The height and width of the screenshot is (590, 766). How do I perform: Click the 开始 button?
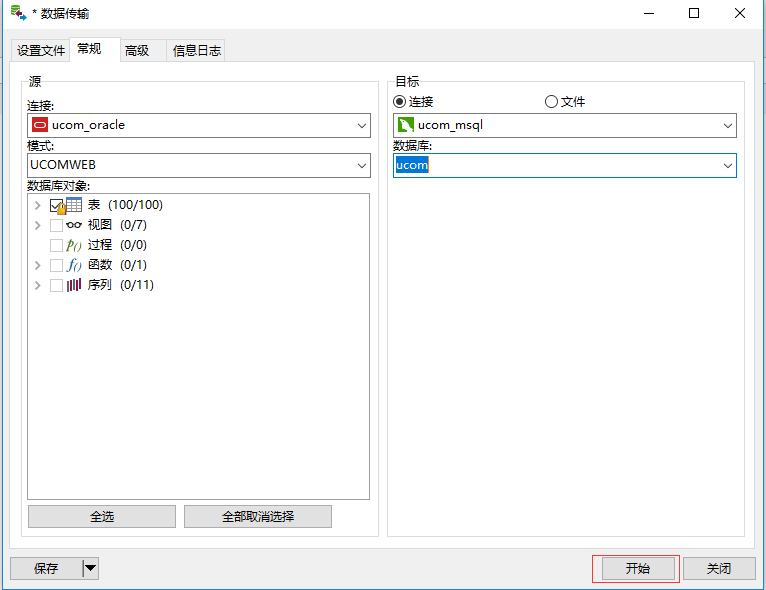point(638,568)
